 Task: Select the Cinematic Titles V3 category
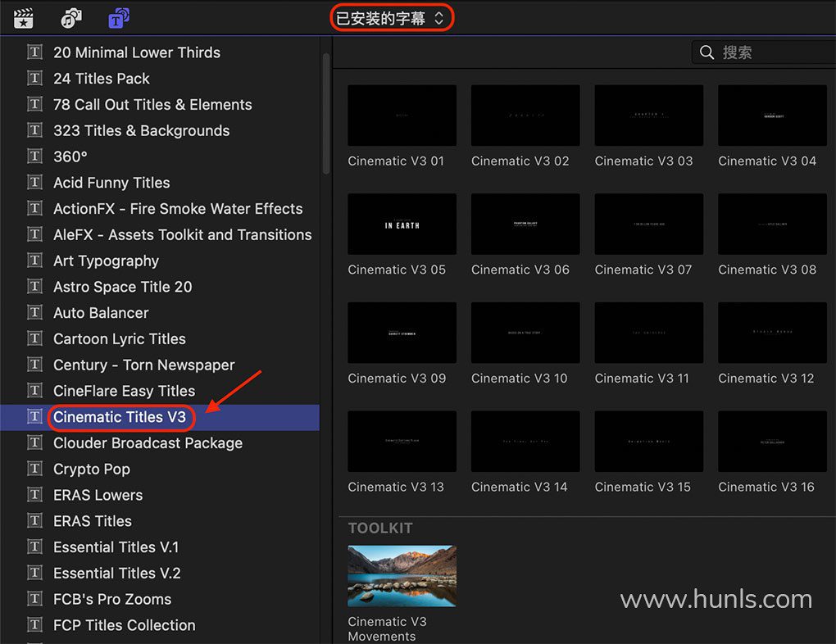point(120,417)
